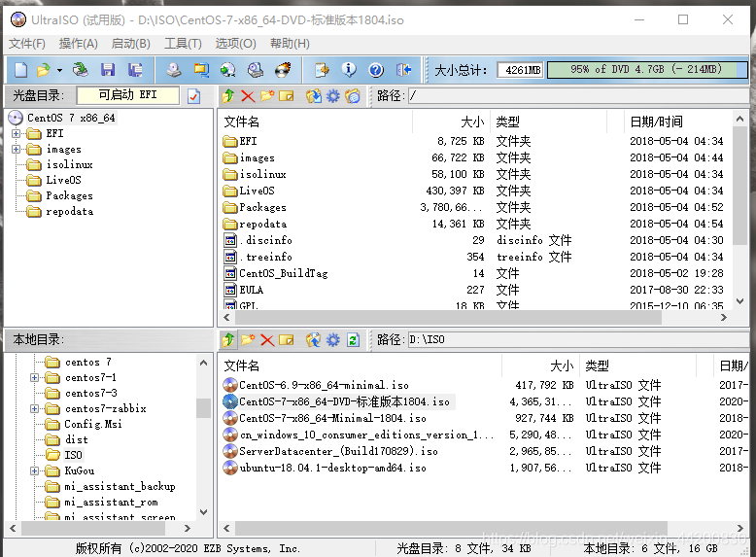Image resolution: width=756 pixels, height=557 pixels.
Task: Expand the EFI folder in disc tree
Action: [x=16, y=133]
